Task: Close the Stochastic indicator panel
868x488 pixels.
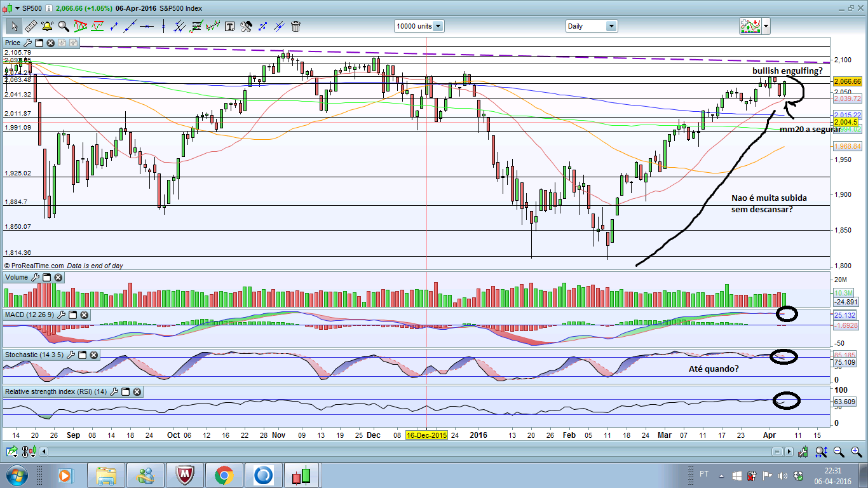Action: pyautogui.click(x=83, y=353)
